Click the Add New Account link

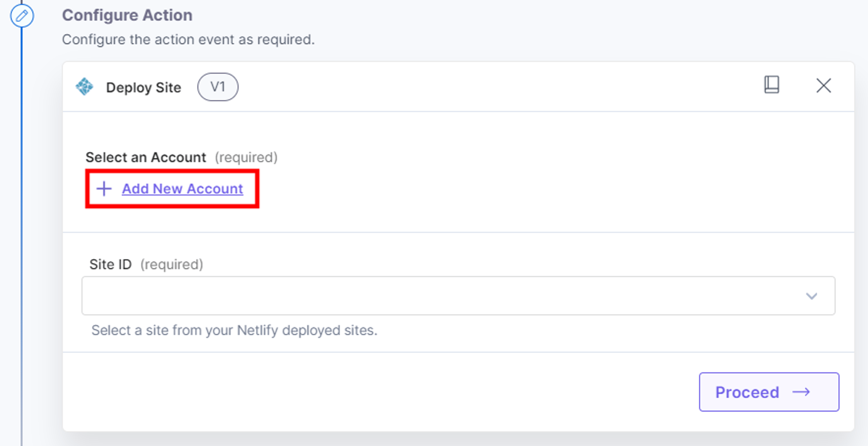(x=182, y=189)
